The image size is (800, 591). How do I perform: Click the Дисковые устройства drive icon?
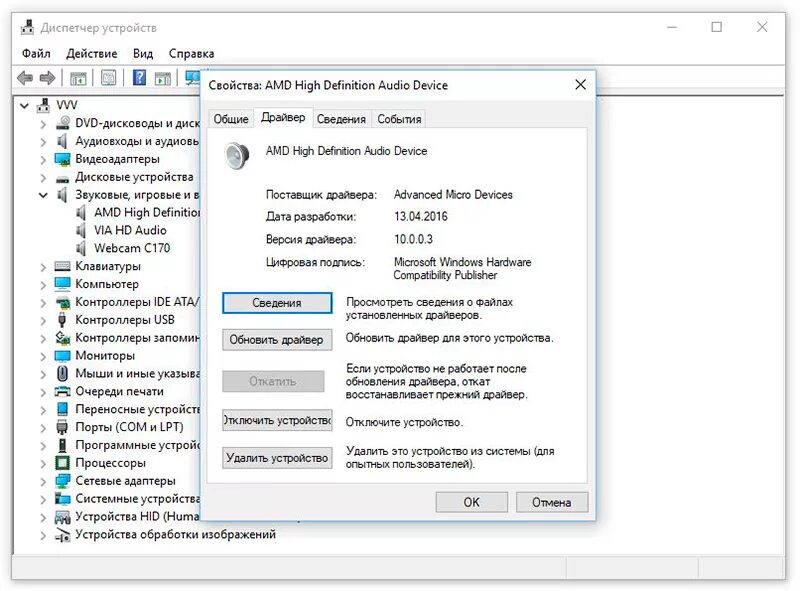[x=62, y=178]
